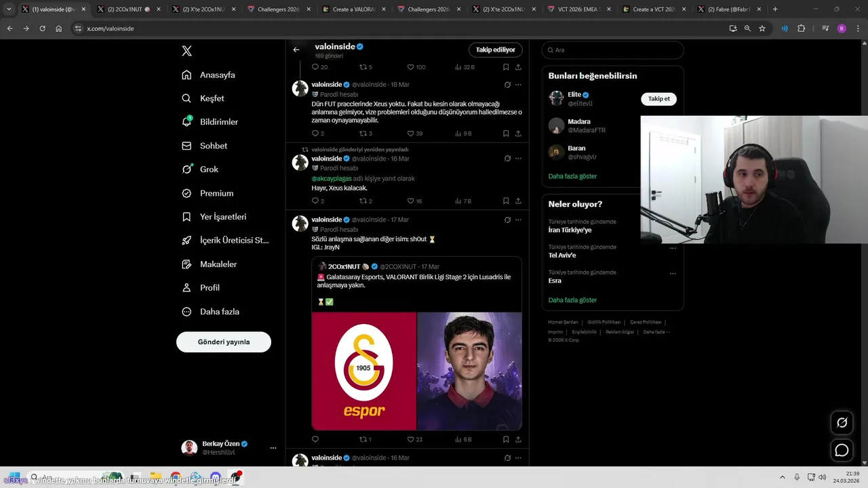
Task: Expand Daha fazla menu in sidebar
Action: click(211, 312)
